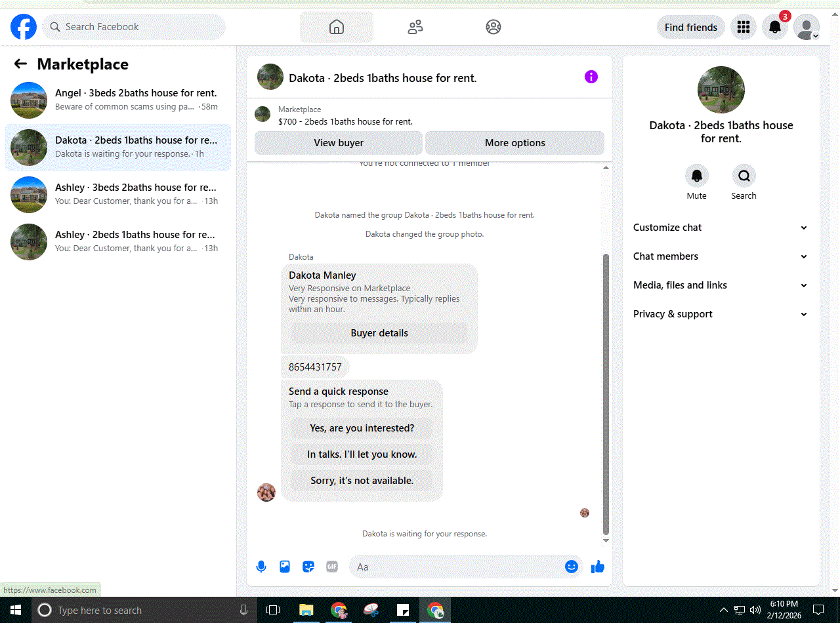Click the chat header house photo
Viewport: 840px width, 623px height.
270,77
